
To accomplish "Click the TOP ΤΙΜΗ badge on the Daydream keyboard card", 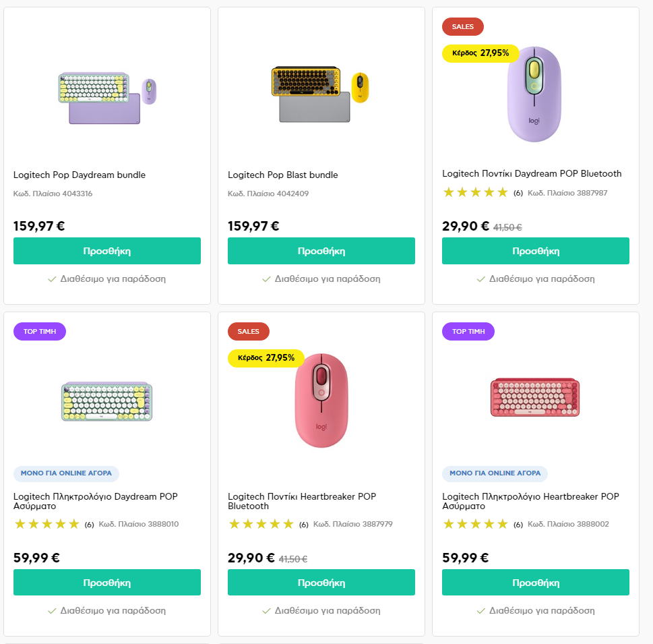I will 40,331.
